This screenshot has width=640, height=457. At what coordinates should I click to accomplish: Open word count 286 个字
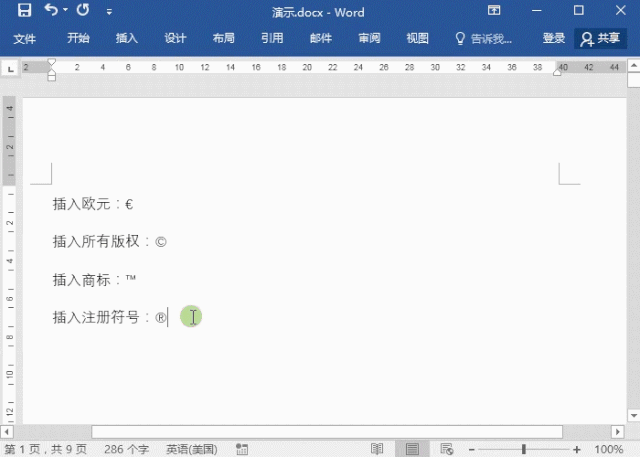click(x=126, y=449)
